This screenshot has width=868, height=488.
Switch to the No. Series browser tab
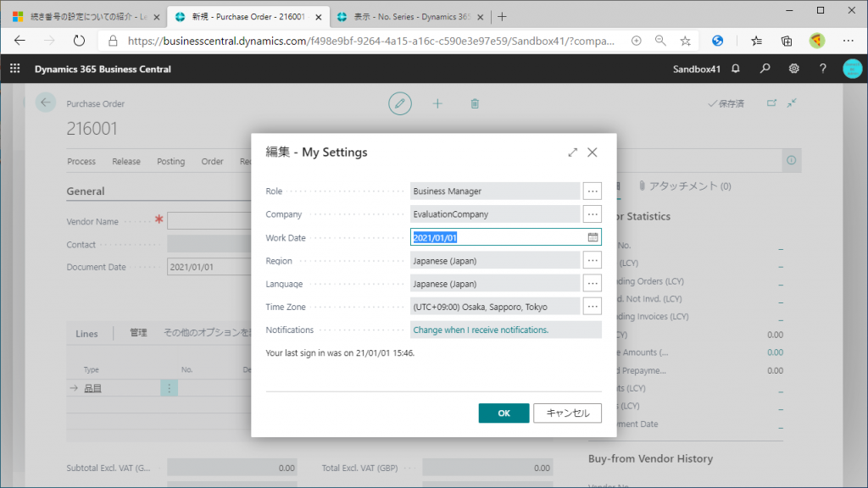411,17
